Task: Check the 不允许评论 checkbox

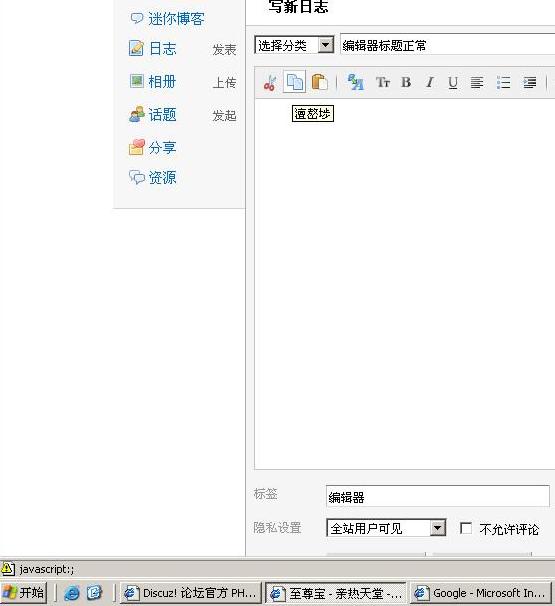Action: 466,528
